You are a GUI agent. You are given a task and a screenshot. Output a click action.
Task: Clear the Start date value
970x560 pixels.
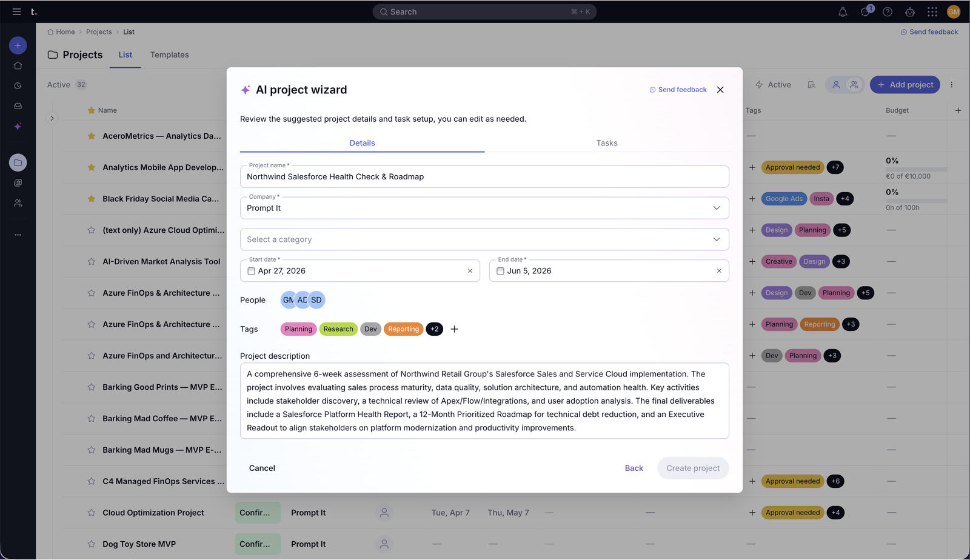[x=470, y=271]
